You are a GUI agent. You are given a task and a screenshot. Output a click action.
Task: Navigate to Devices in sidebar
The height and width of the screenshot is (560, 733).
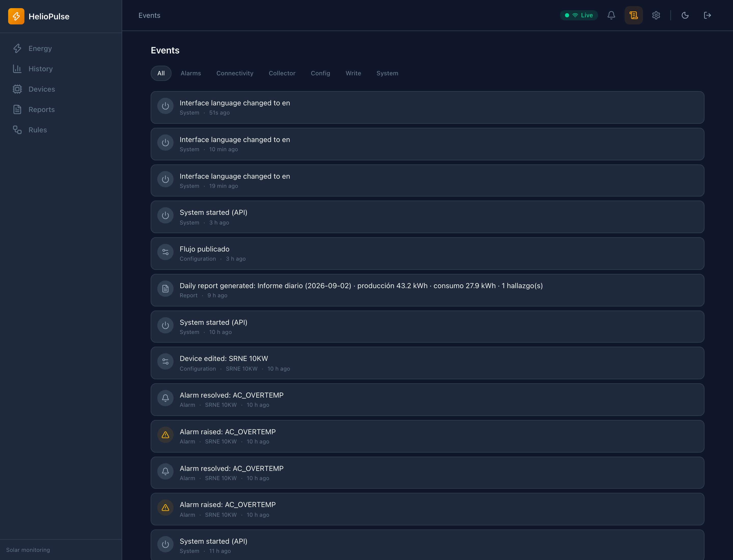point(61,89)
